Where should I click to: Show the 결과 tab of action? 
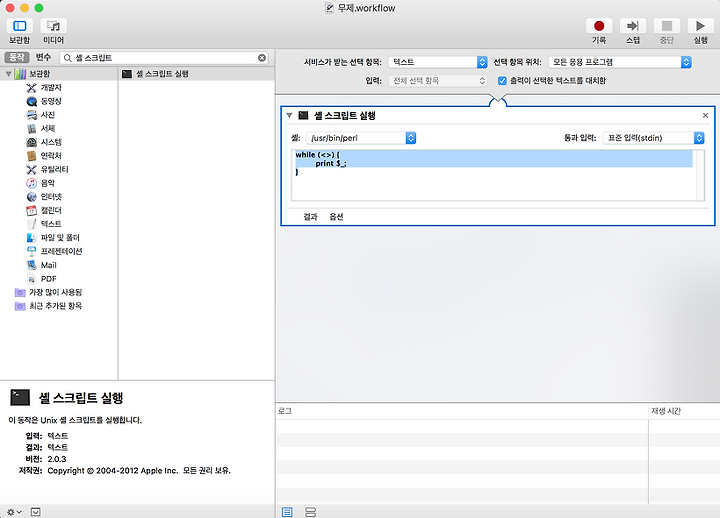310,217
